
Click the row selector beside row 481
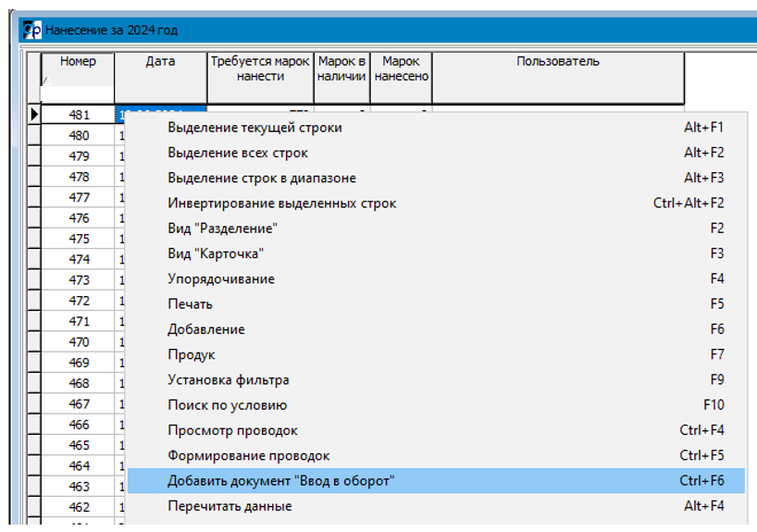(x=34, y=115)
